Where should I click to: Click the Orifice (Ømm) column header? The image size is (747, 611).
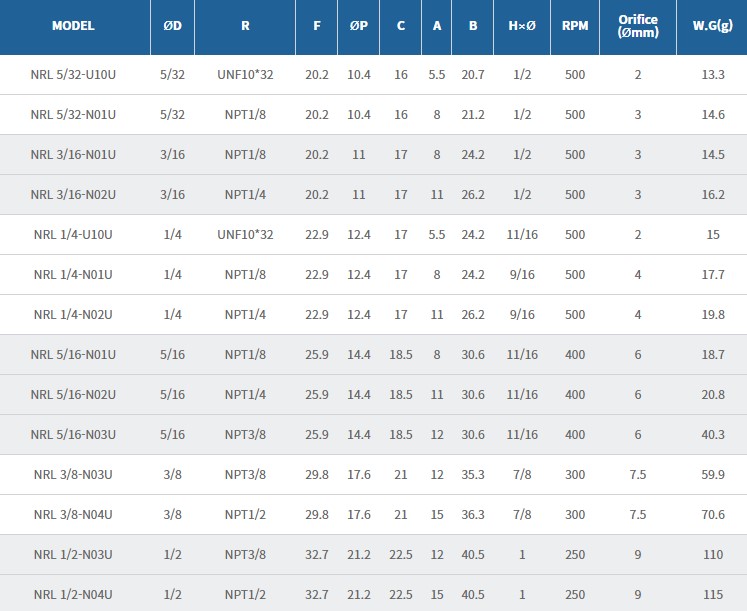pos(638,26)
